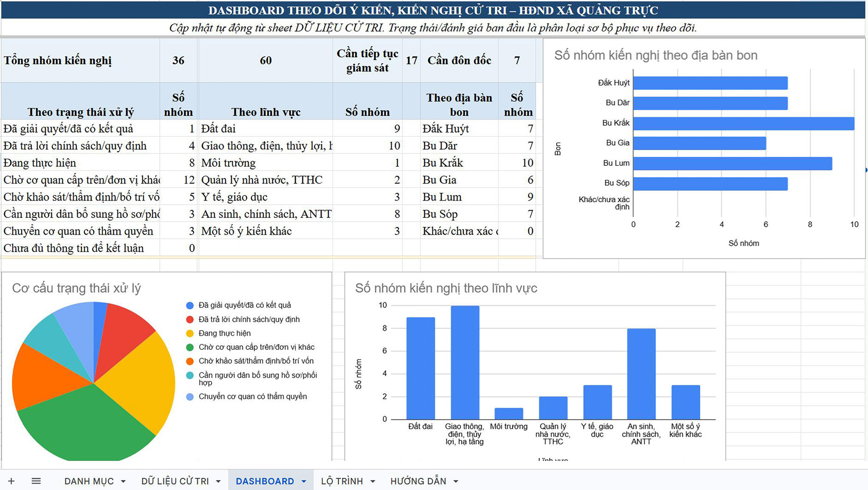The image size is (868, 490).
Task: Click the teal legend dot for Cần người dân
Action: 190,375
